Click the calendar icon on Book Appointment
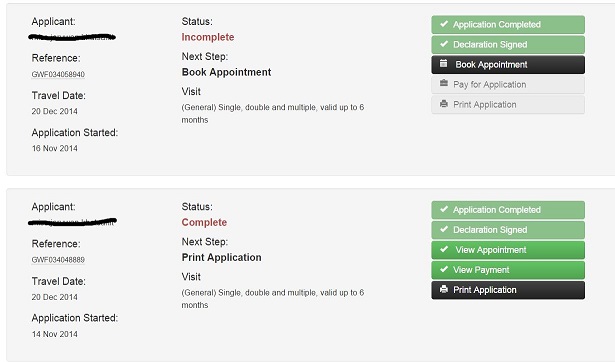This screenshot has height=363, width=615. click(443, 64)
